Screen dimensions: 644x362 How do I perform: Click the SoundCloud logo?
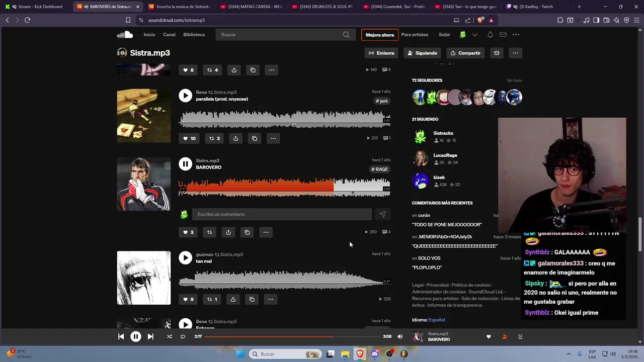pyautogui.click(x=125, y=35)
